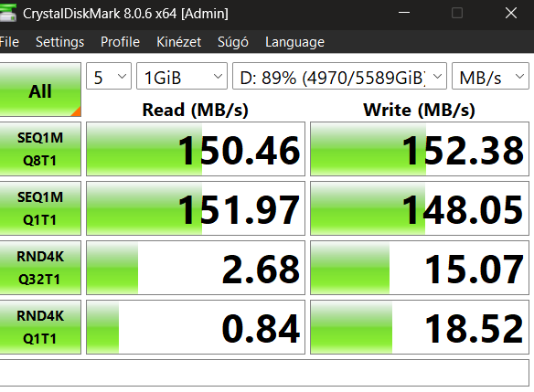
Task: Click the Write (MB/s) column header
Action: [419, 110]
